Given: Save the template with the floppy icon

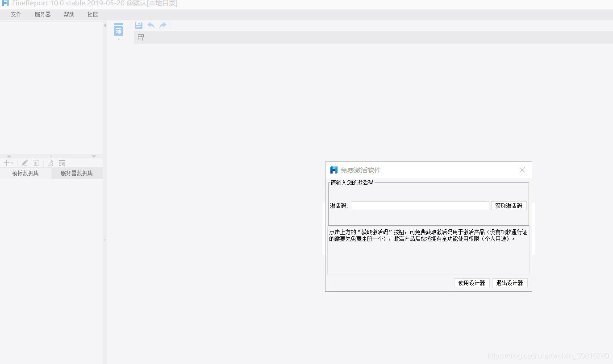Looking at the screenshot, I should [x=139, y=25].
